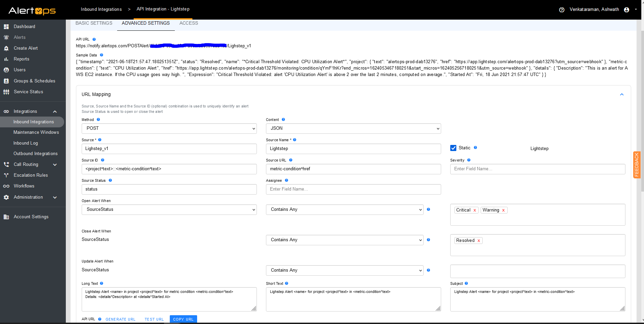The width and height of the screenshot is (644, 324).
Task: Expand the Call Routing menu
Action: (x=55, y=165)
